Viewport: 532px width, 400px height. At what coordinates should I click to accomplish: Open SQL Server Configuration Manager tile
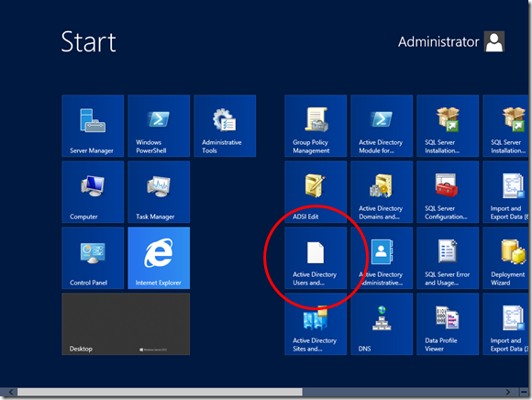coord(448,192)
